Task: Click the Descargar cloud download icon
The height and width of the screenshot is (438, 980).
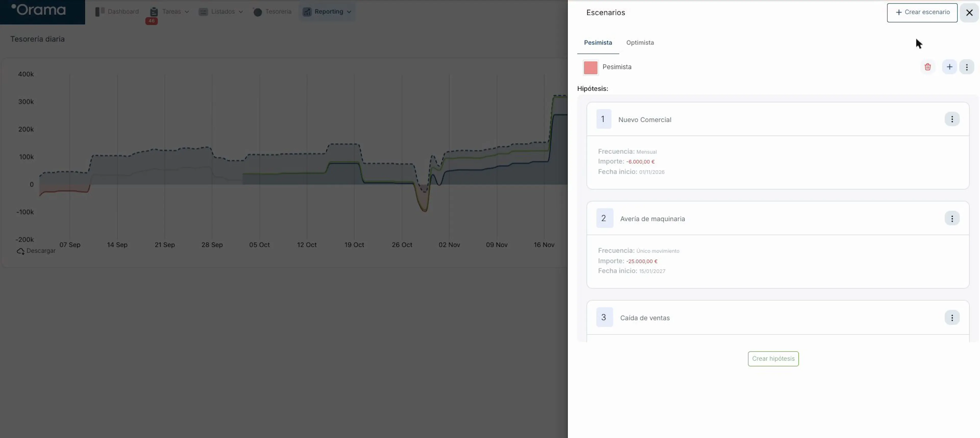Action: pyautogui.click(x=20, y=251)
